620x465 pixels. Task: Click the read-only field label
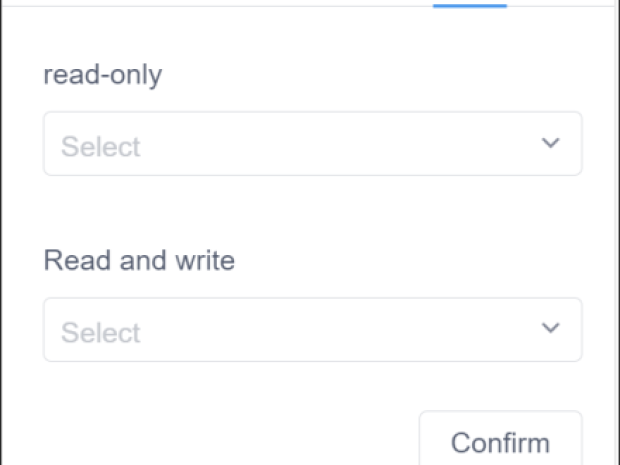(102, 76)
